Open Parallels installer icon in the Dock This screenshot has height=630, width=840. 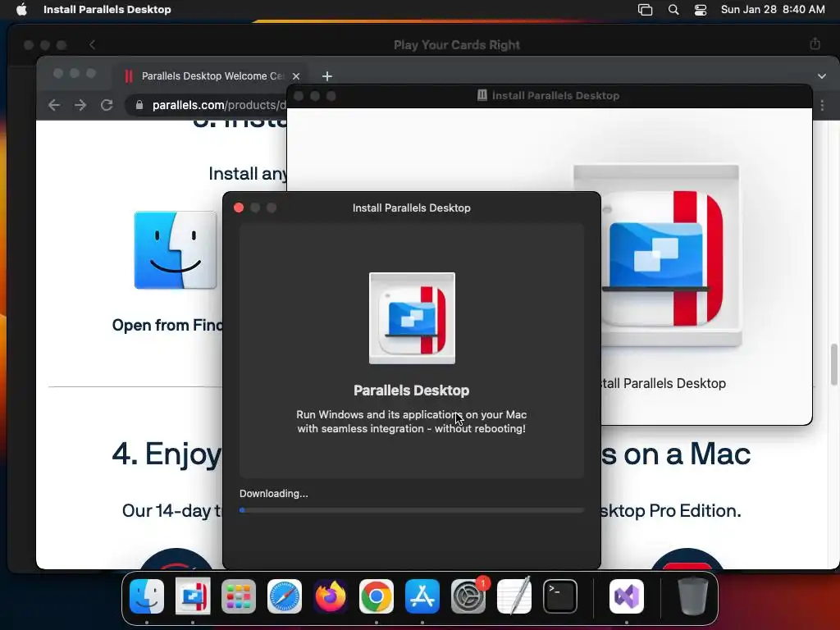pyautogui.click(x=193, y=596)
